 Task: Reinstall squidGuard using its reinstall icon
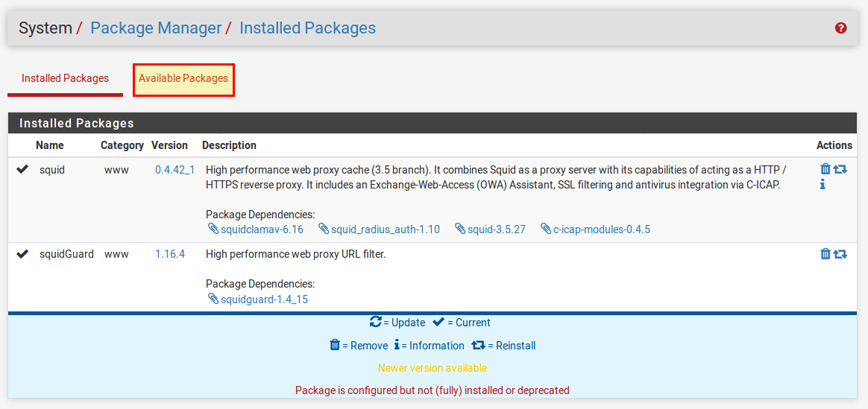840,254
